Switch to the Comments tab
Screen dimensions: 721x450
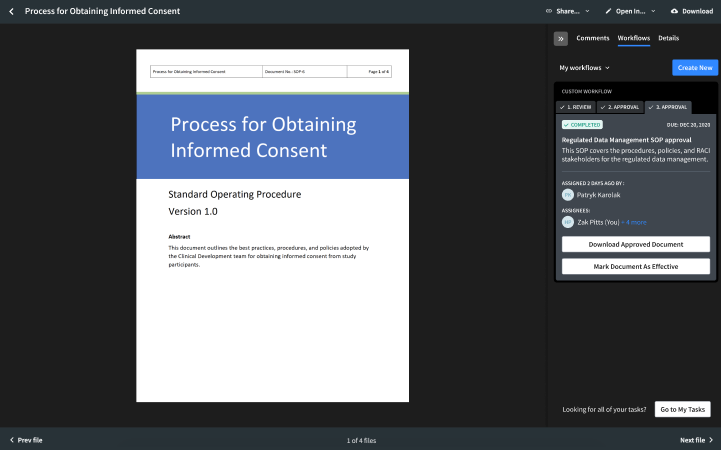pyautogui.click(x=593, y=38)
